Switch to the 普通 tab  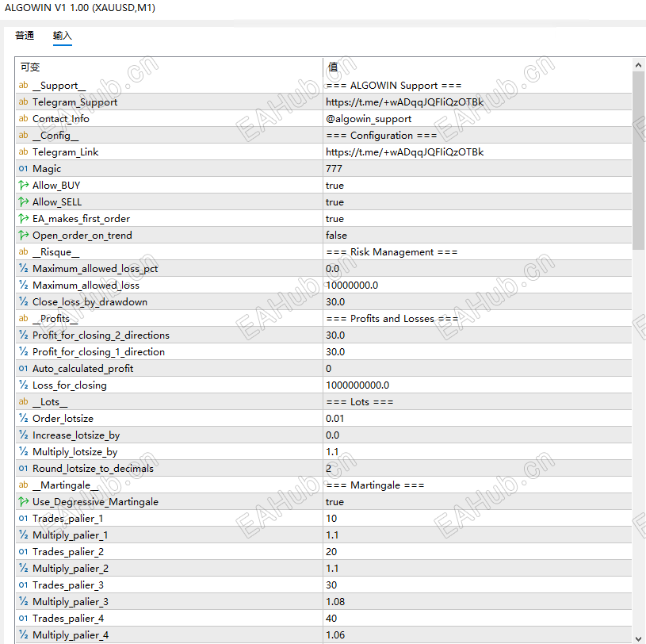(25, 36)
